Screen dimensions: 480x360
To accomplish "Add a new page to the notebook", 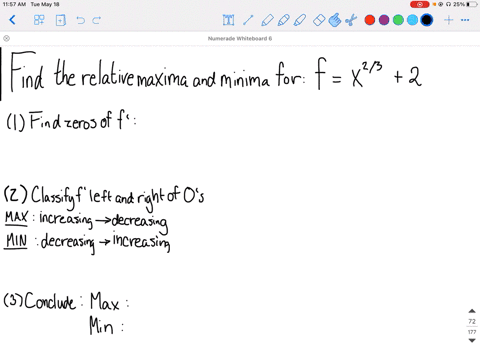I will tap(60, 20).
